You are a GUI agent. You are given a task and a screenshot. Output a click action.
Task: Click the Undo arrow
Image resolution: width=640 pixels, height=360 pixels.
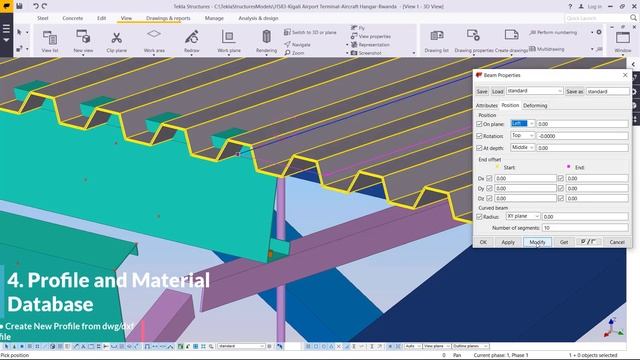36,6
